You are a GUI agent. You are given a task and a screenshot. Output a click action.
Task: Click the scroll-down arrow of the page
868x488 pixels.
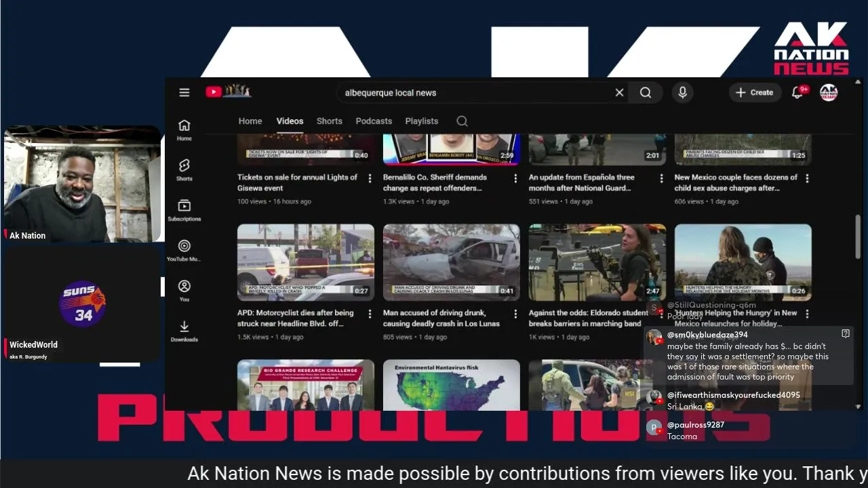point(858,407)
